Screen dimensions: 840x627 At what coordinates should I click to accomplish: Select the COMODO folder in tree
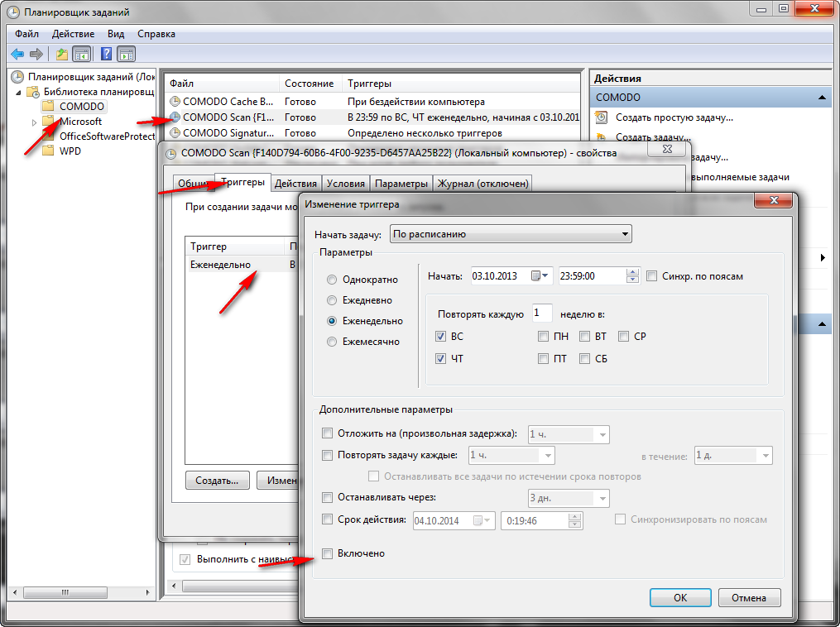pyautogui.click(x=81, y=107)
